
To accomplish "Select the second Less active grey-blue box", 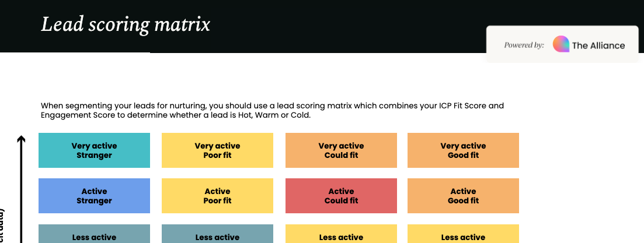I will [217, 234].
